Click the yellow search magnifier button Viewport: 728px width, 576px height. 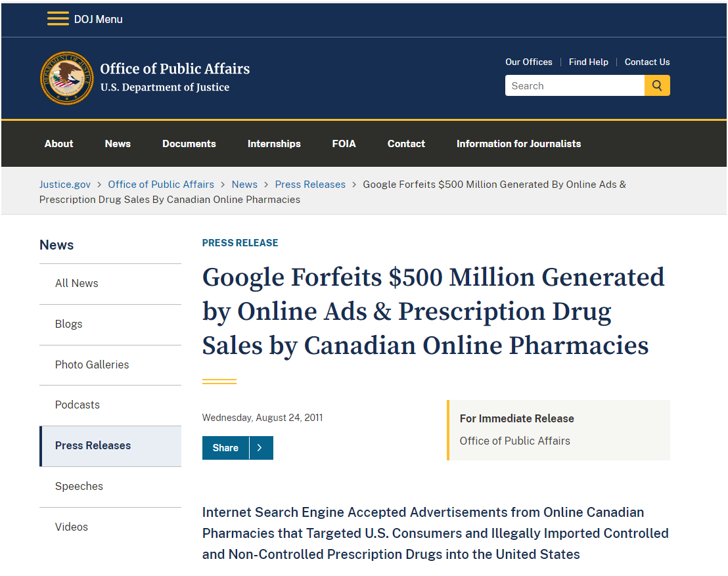(x=657, y=86)
